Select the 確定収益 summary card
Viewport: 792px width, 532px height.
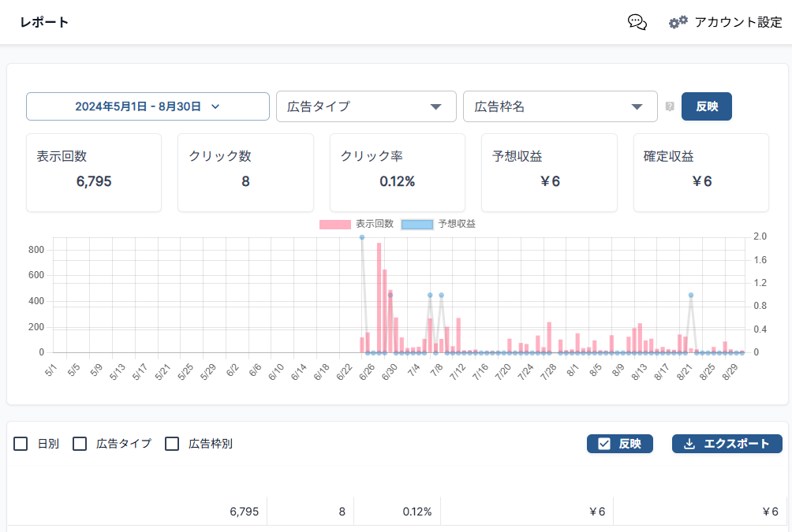click(x=700, y=172)
